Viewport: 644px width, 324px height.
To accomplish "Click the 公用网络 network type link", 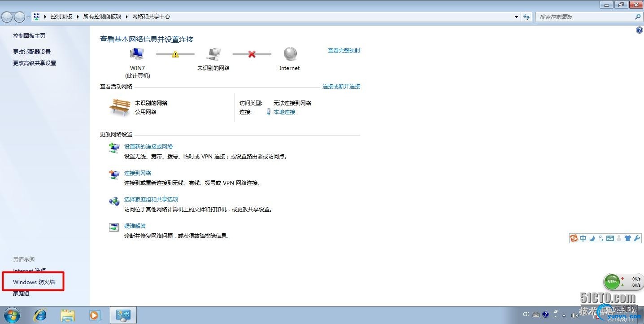I will [x=146, y=112].
